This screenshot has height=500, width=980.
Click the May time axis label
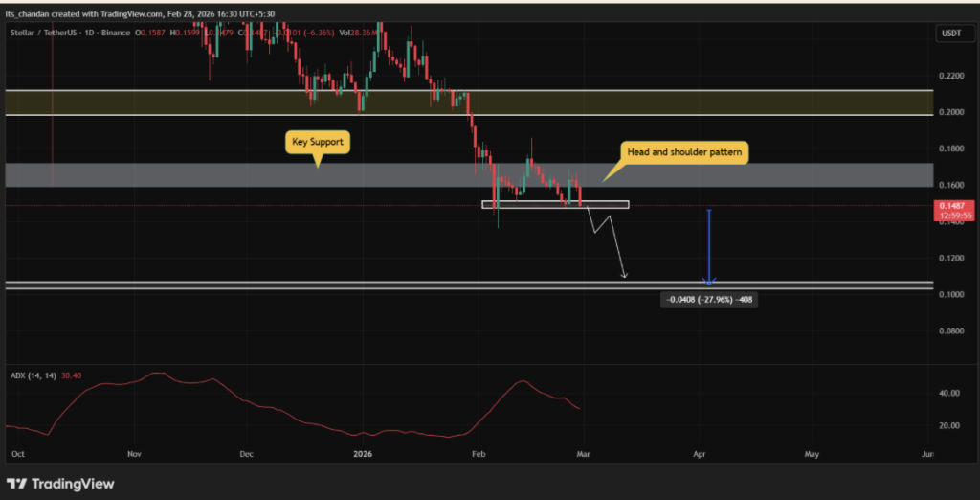(x=812, y=453)
